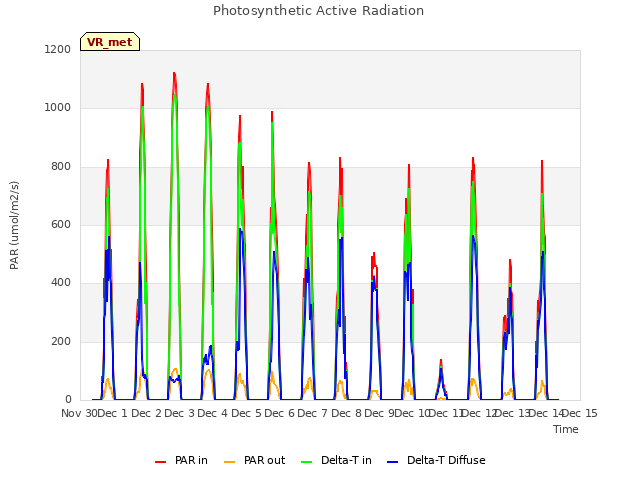
Task: Click the Time x-axis label
Action: coord(566,429)
